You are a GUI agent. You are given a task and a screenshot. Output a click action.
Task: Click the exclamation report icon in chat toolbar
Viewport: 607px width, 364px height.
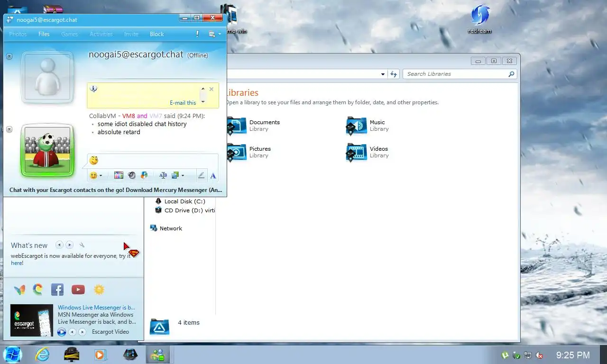(x=198, y=34)
